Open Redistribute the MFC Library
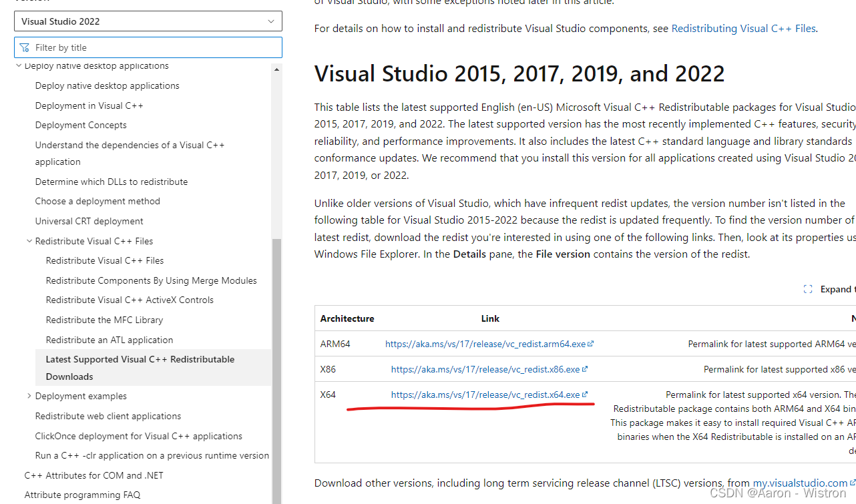 click(x=105, y=320)
